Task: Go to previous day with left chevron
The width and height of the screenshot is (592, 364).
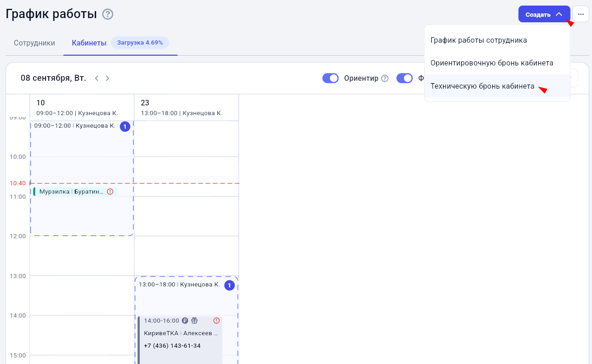Action: [x=97, y=78]
